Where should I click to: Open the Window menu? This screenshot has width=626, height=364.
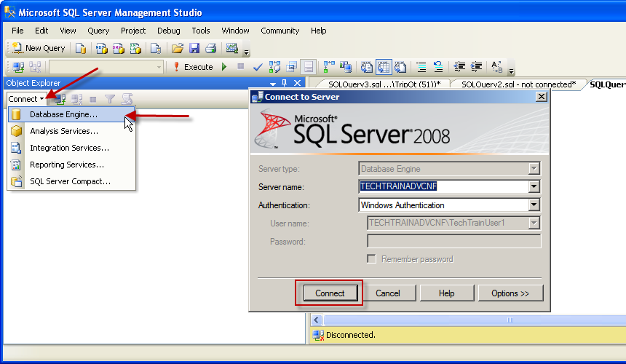(x=235, y=31)
